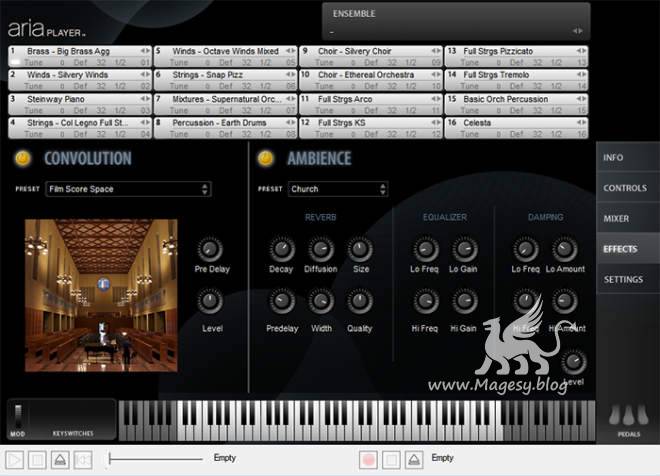Click the Equalizer Hi Freq knob

426,300
